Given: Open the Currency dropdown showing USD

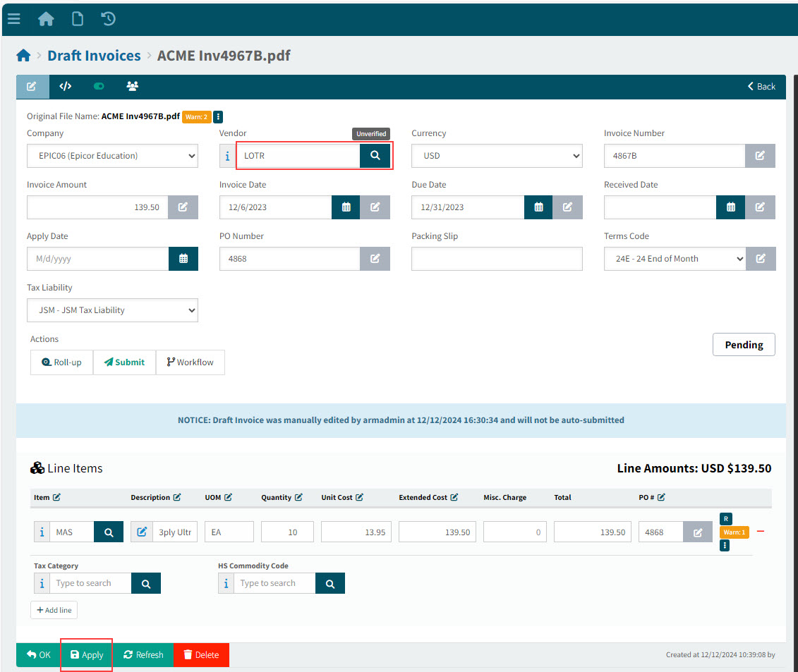Looking at the screenshot, I should point(497,156).
